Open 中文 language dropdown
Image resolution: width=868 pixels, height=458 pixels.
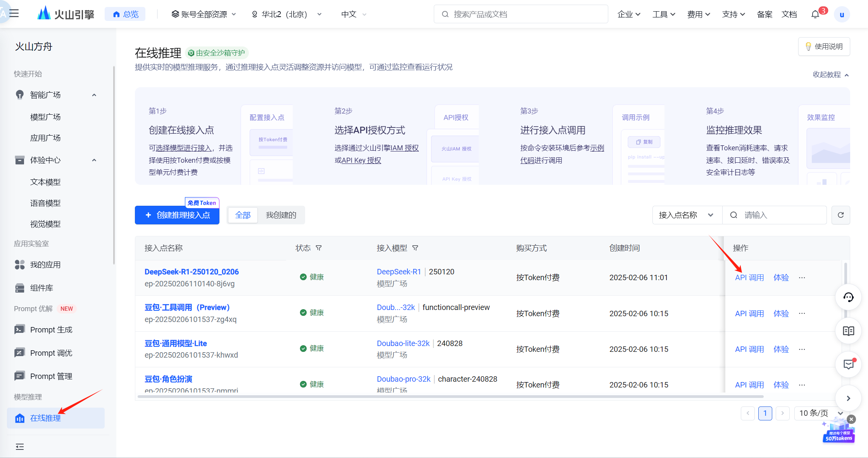tap(354, 14)
